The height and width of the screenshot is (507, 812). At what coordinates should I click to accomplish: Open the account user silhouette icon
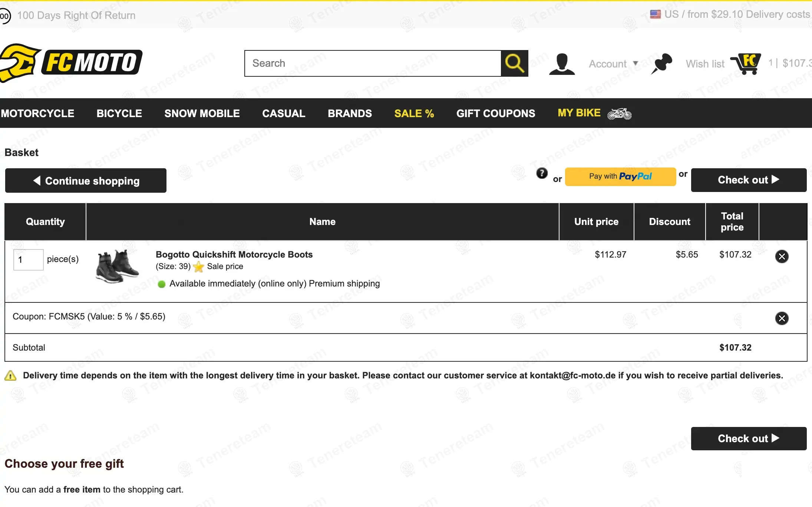tap(562, 64)
